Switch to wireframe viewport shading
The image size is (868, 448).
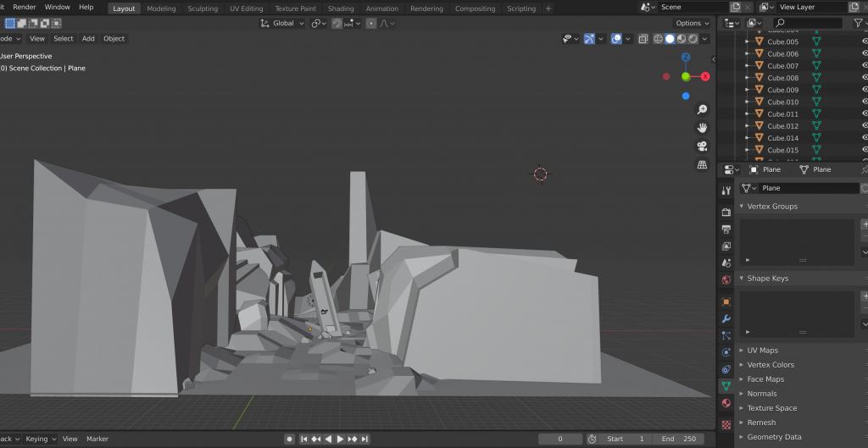tap(658, 39)
